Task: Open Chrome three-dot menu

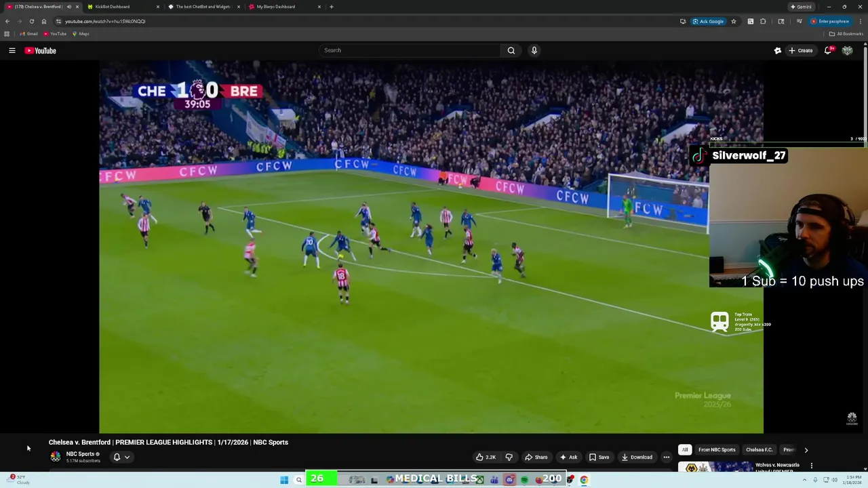Action: click(x=861, y=21)
